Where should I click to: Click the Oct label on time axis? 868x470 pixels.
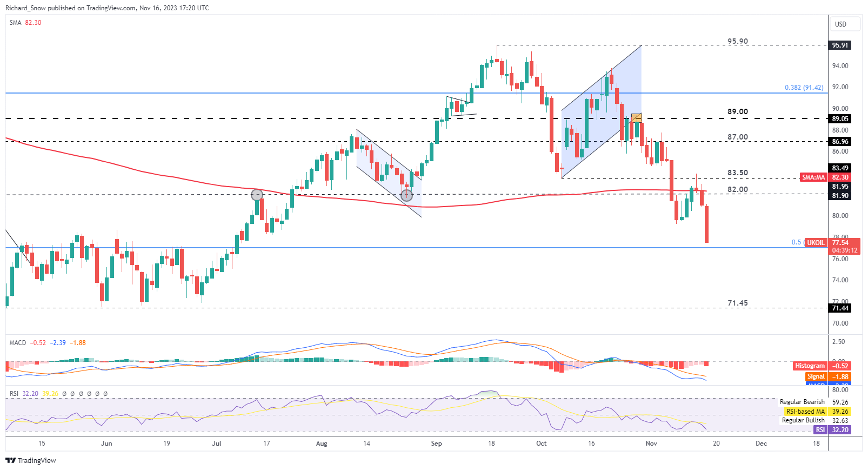coord(541,443)
